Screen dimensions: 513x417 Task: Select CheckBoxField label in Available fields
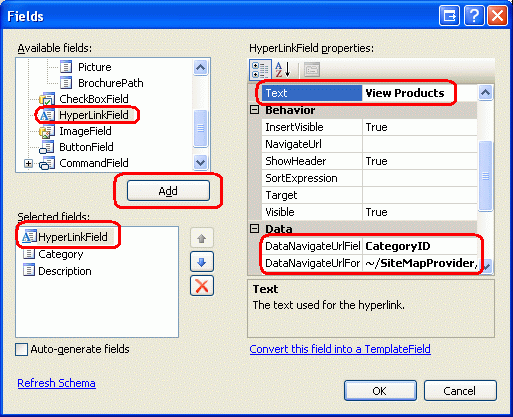[94, 99]
